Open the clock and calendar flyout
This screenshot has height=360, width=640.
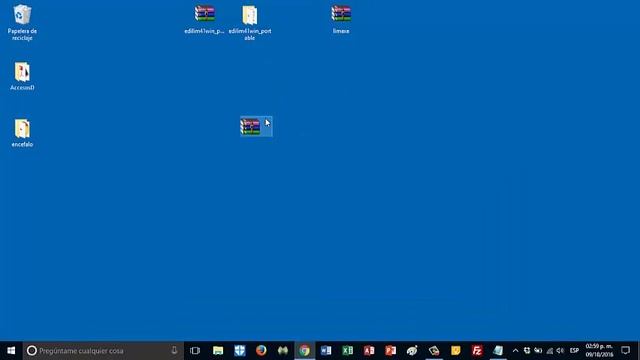[599, 351]
